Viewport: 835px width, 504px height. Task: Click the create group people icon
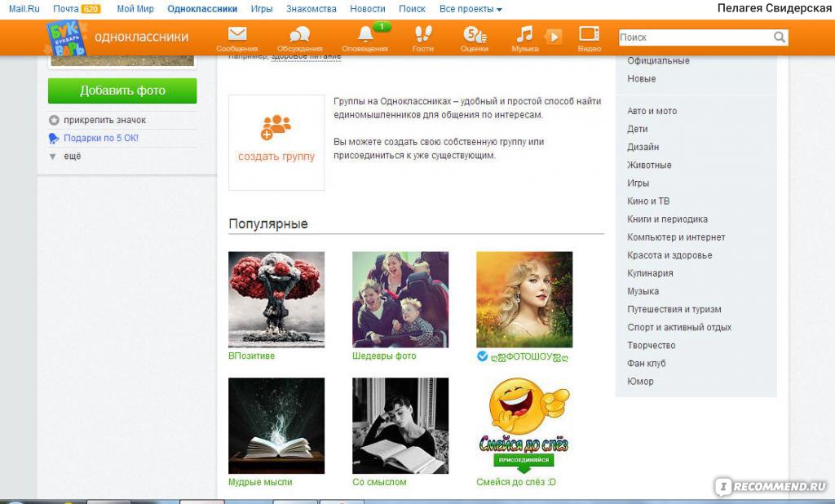(276, 127)
